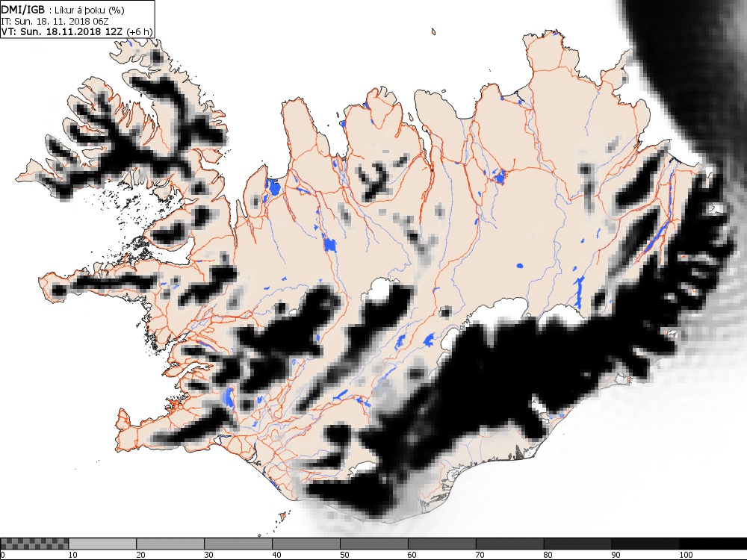This screenshot has height=560, width=747.
Task: Click the '10' legend scale label
Action: click(73, 555)
